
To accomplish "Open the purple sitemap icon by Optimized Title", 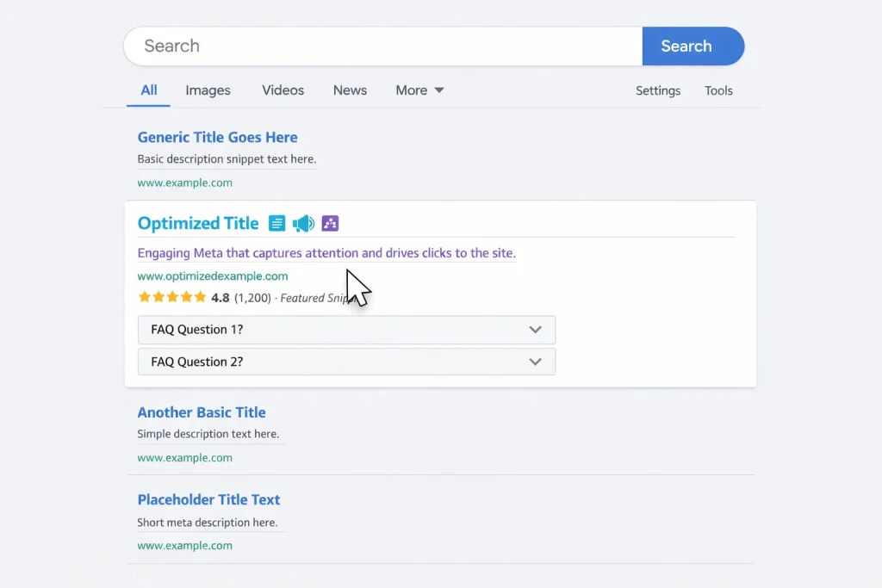I will (331, 223).
